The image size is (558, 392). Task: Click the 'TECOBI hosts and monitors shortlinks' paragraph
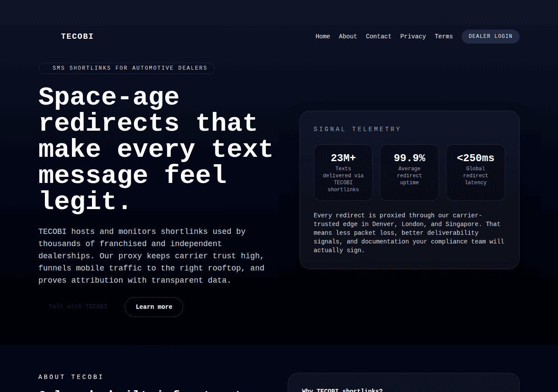(151, 256)
